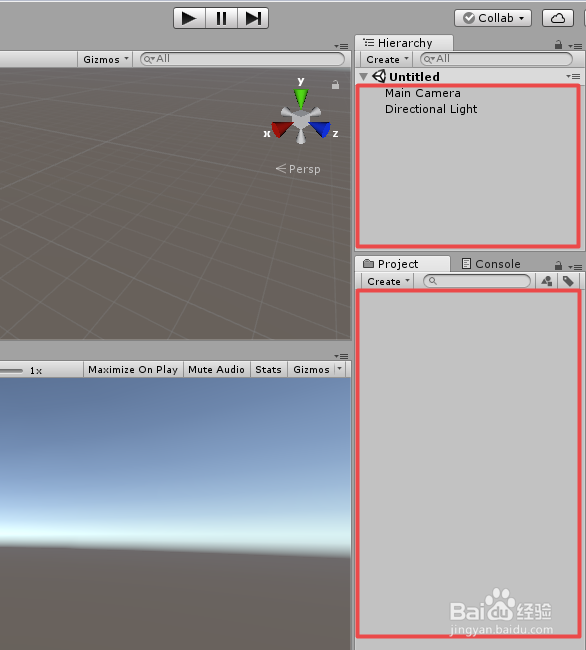Image resolution: width=586 pixels, height=650 pixels.
Task: Open the Project Create dropdown
Action: pos(388,281)
